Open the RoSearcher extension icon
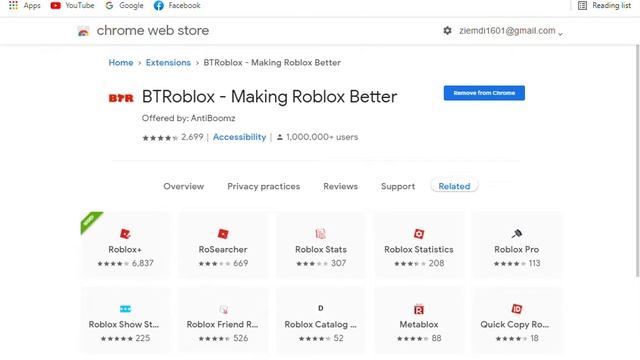Viewport: 640px width, 360px height. (223, 234)
